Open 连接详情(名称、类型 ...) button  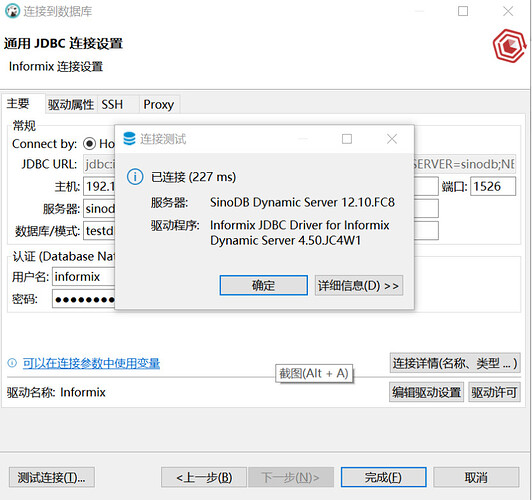pos(455,363)
